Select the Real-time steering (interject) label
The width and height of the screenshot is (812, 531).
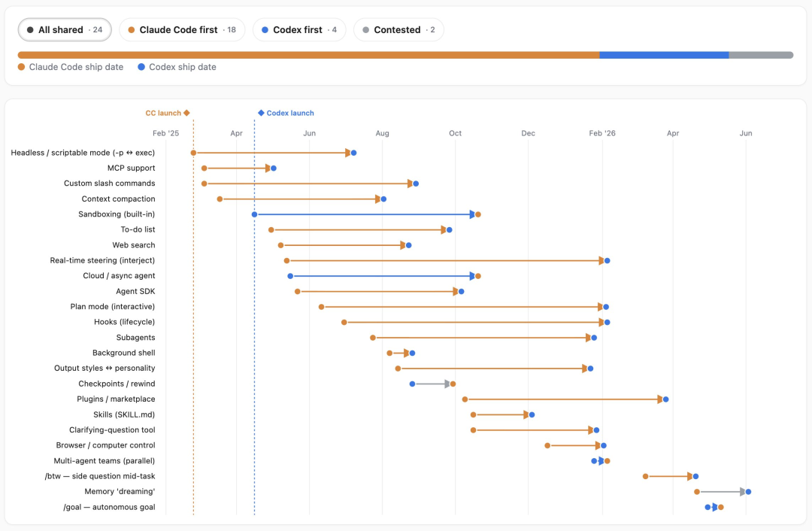(102, 260)
